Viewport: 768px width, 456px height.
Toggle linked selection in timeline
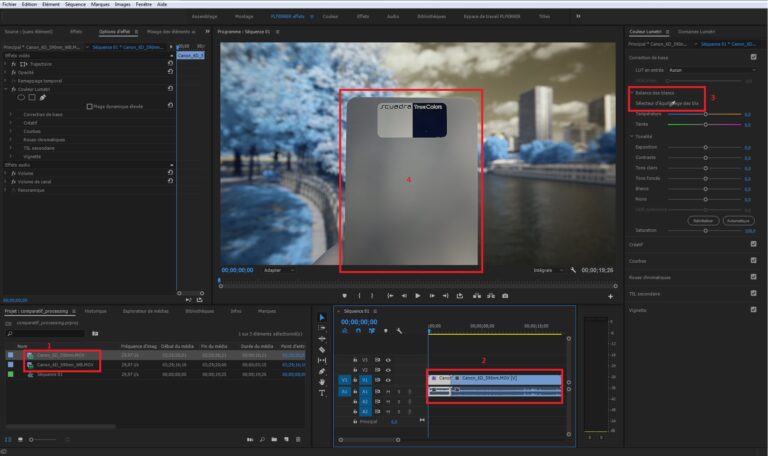(x=372, y=331)
